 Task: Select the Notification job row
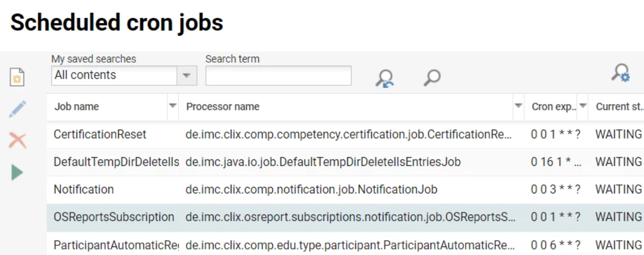point(84,190)
